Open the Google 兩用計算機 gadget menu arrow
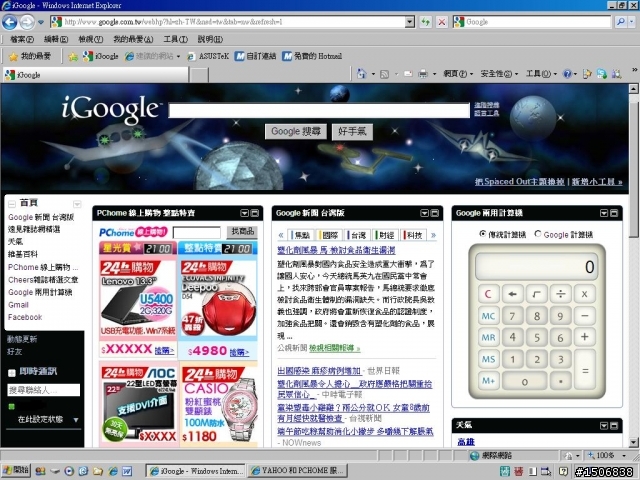 [604, 213]
